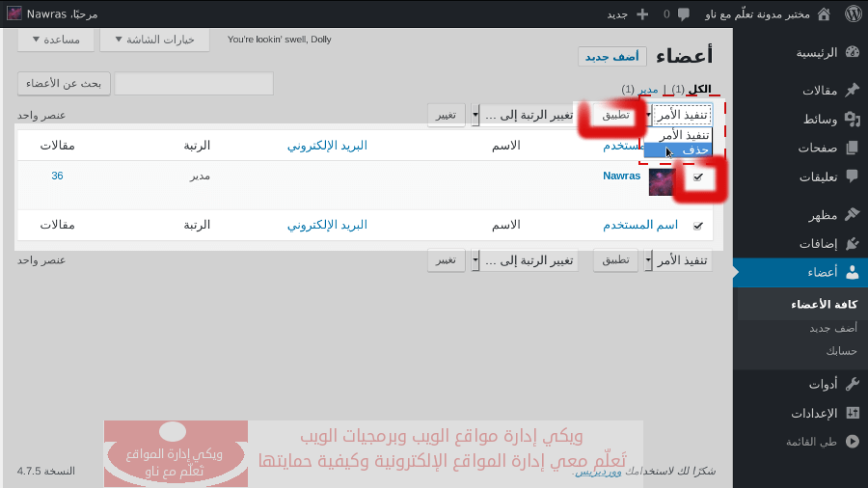The height and width of the screenshot is (488, 868).
Task: Open Comments (تعليقات) sidebar icon
Action: [x=852, y=177]
